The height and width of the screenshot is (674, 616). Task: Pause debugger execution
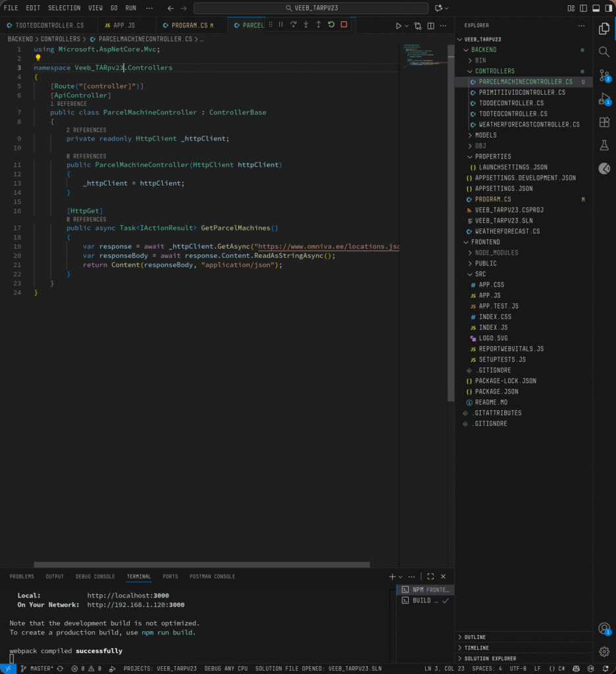pyautogui.click(x=281, y=24)
